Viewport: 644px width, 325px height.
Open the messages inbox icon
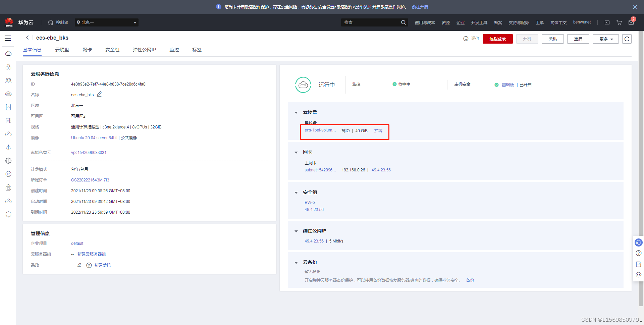[x=631, y=22]
